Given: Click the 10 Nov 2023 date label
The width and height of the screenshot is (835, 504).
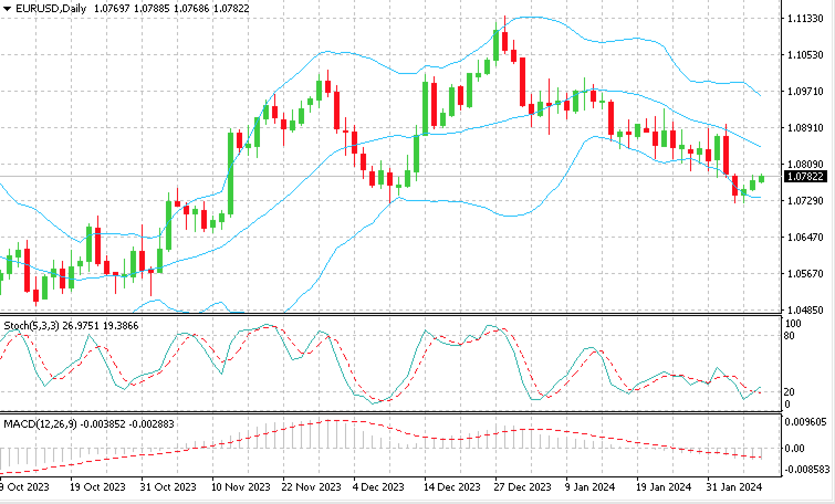Looking at the screenshot, I should pyautogui.click(x=242, y=487).
